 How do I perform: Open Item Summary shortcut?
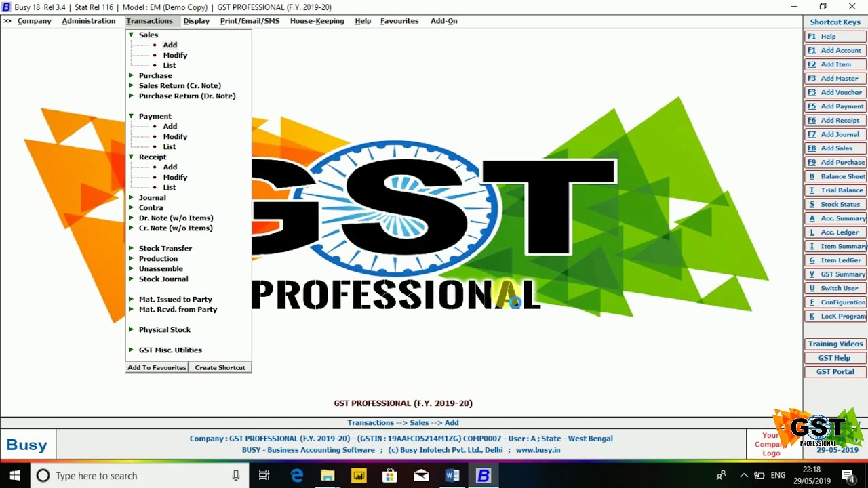pyautogui.click(x=835, y=247)
